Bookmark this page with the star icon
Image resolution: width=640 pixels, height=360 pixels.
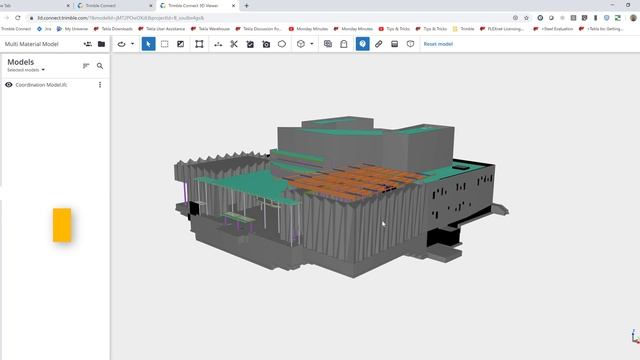pos(527,18)
